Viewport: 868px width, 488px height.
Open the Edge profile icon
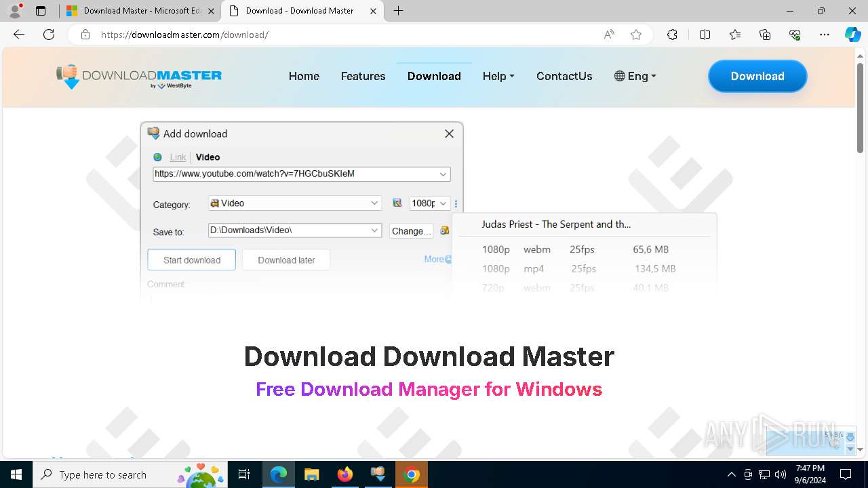pos(15,11)
